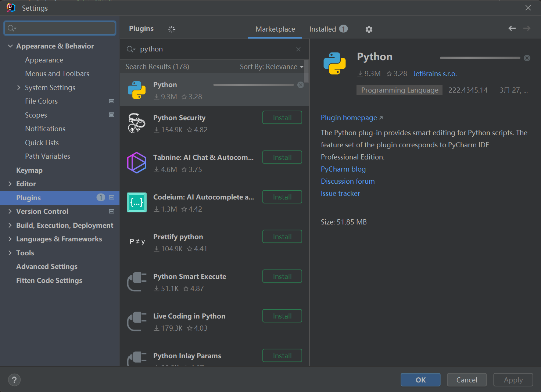Screen dimensions: 541x392
Task: Open the Keymap settings page
Action: [x=29, y=170]
